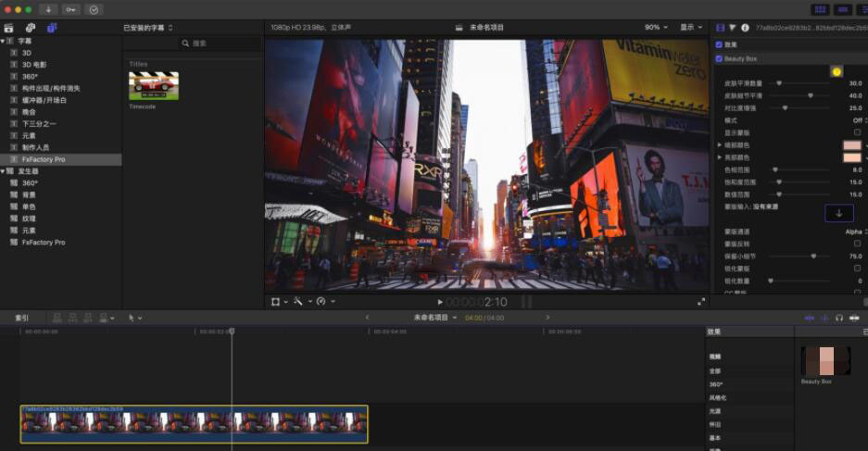Viewport: 868px width, 451px height.
Task: Select the FxFactory Pro titles category
Action: tap(61, 159)
